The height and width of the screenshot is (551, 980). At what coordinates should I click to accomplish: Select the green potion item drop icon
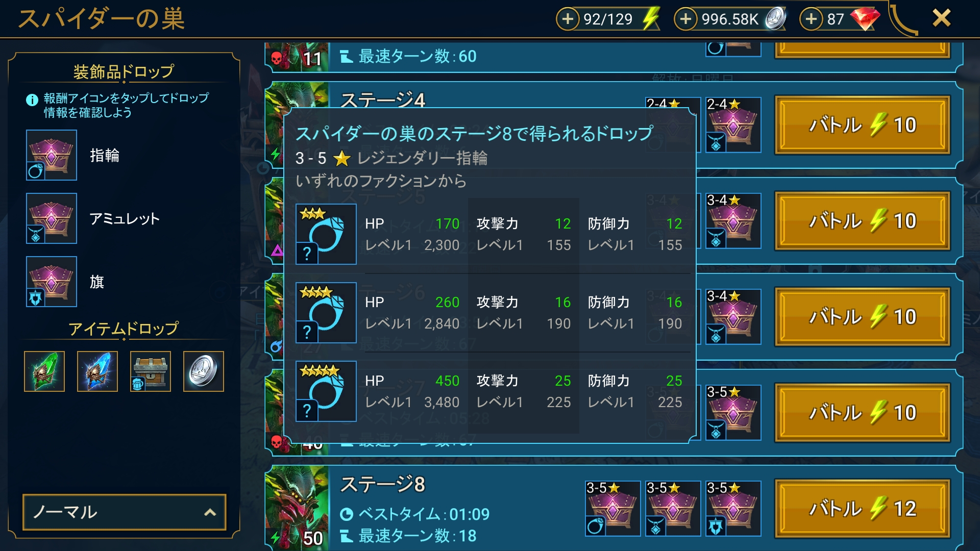coord(44,371)
